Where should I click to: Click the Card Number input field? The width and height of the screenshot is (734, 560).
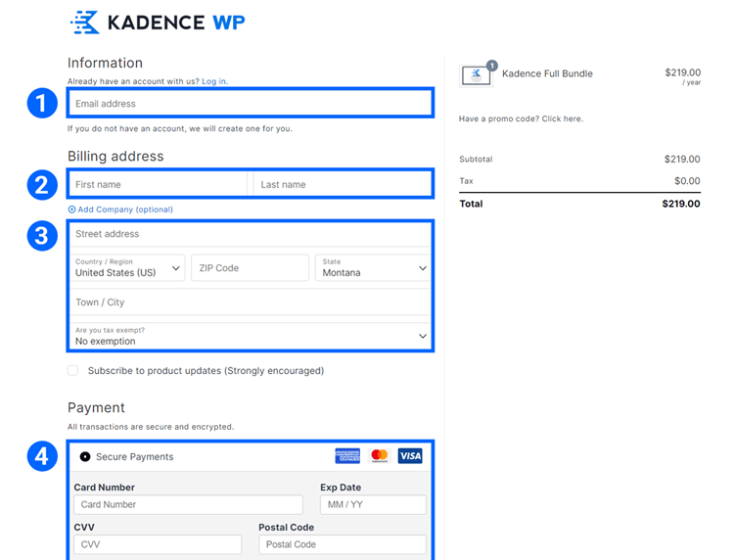coord(188,504)
